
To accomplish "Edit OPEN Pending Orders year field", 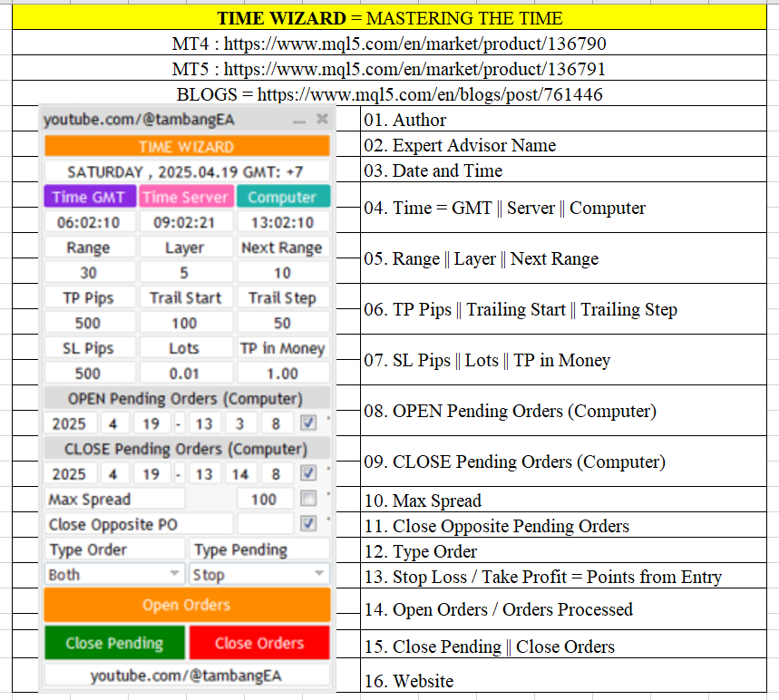I will [71, 423].
